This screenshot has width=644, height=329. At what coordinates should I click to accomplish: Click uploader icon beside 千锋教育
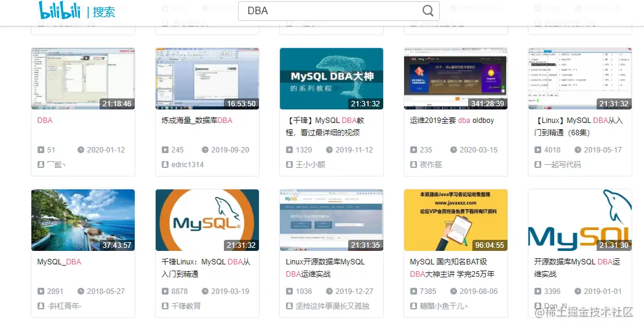pos(165,306)
